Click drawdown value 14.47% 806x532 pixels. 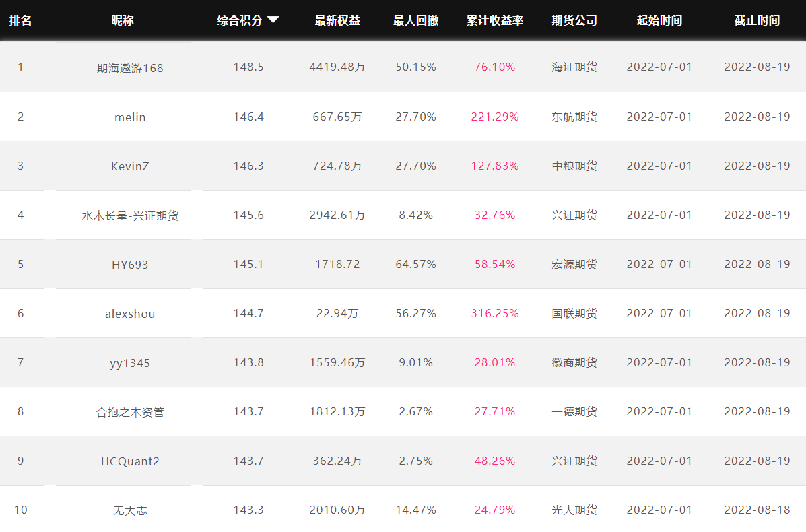416,510
